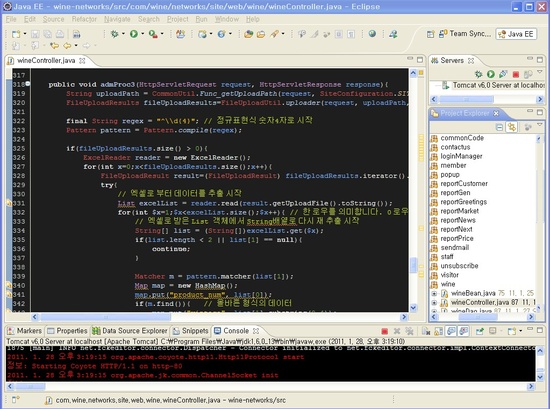Maximize the editor area icon
Viewport: 550px width, 409px height.
420,60
